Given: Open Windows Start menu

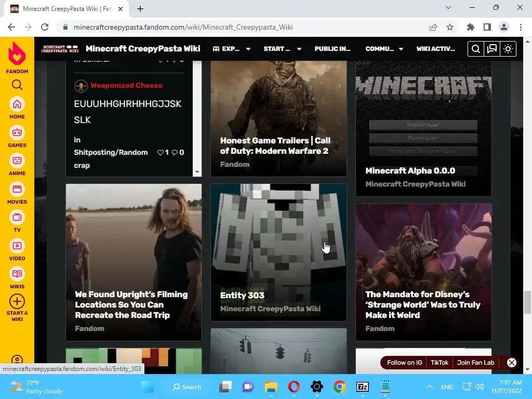Looking at the screenshot, I should coord(147,387).
